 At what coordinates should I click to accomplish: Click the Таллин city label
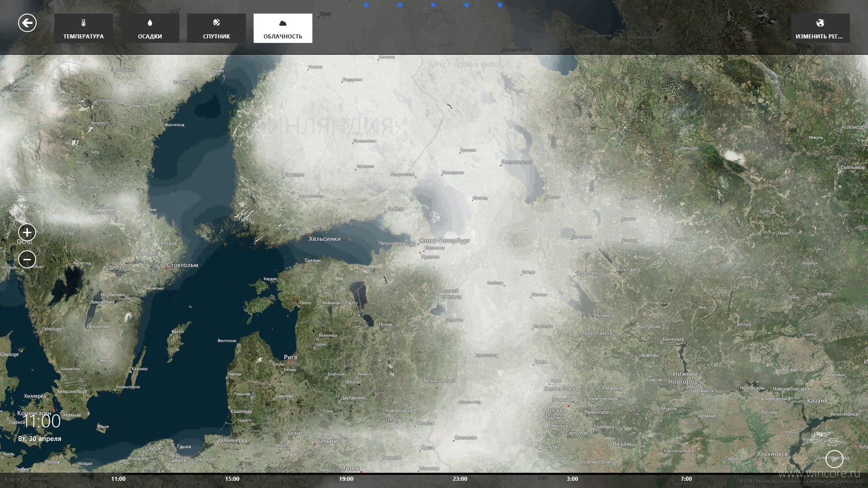tap(312, 261)
